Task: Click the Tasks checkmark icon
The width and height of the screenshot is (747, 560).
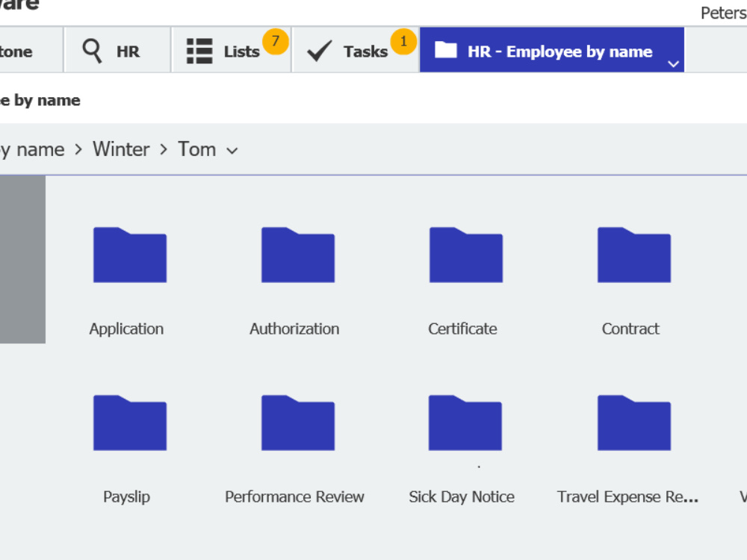Action: [x=319, y=51]
